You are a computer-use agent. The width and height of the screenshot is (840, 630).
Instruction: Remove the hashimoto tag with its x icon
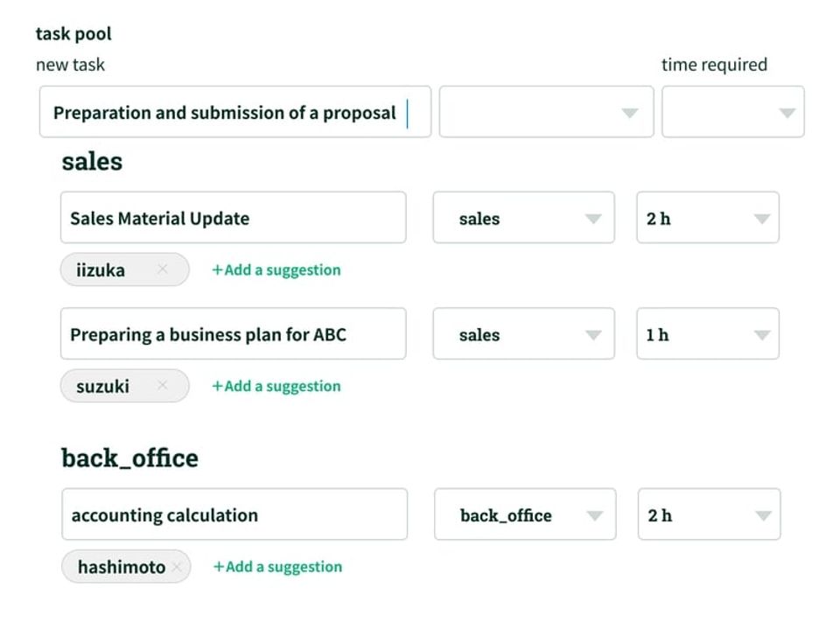(x=178, y=567)
